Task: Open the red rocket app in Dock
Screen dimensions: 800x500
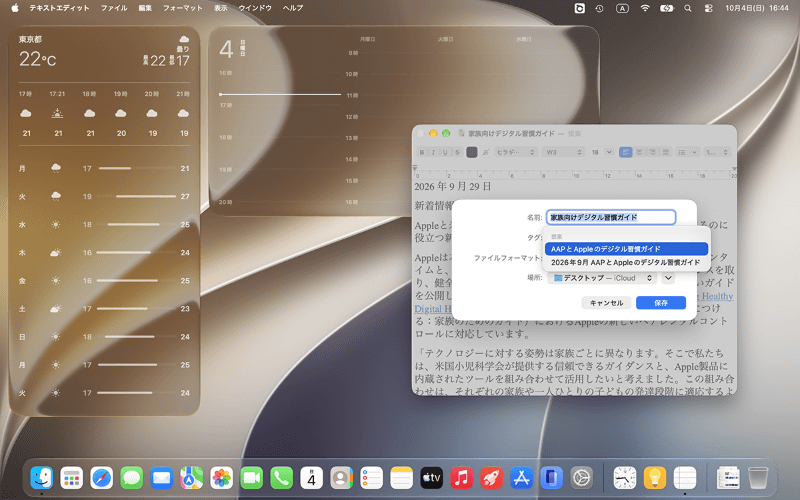Action: (x=491, y=478)
